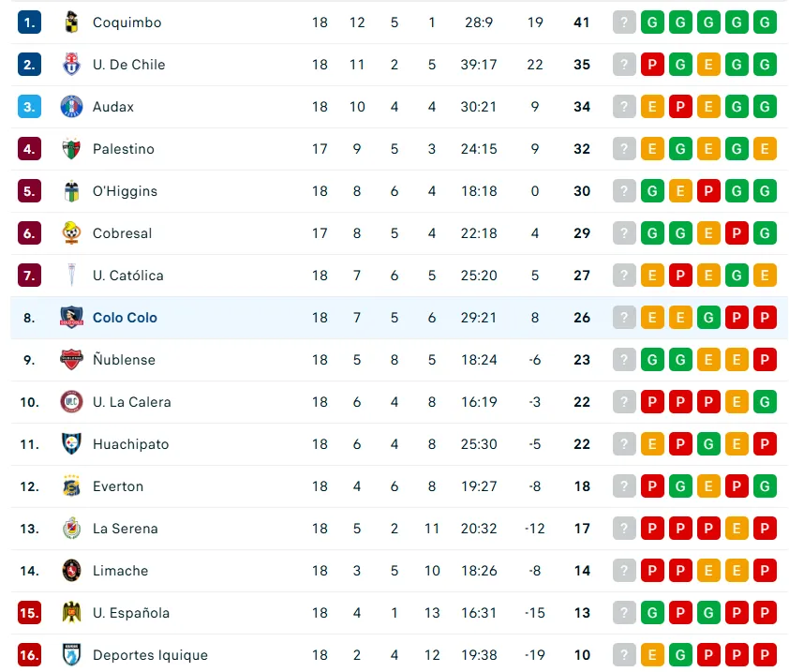This screenshot has width=789, height=672.
Task: Click the Palestino team crest icon
Action: (x=71, y=149)
